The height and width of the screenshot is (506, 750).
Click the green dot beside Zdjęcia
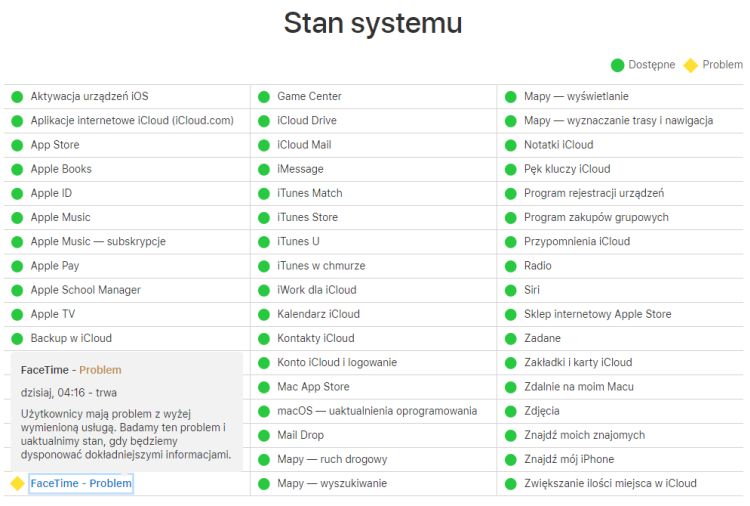[x=510, y=411]
